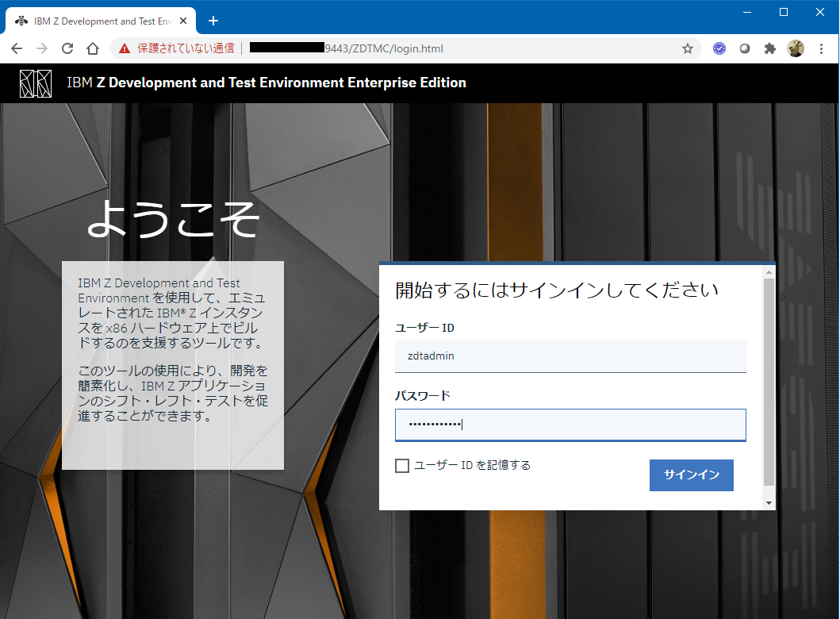Open the Chrome three-dot menu
The height and width of the screenshot is (619, 840).
point(821,48)
